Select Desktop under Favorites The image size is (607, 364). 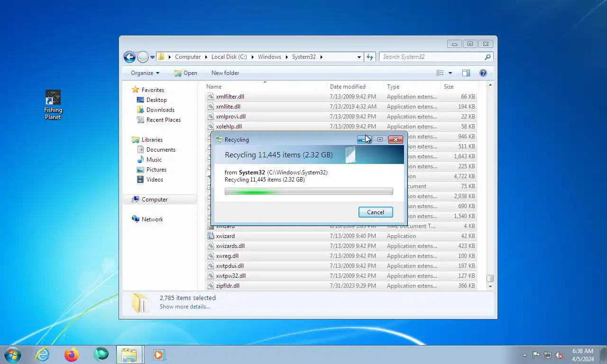156,100
